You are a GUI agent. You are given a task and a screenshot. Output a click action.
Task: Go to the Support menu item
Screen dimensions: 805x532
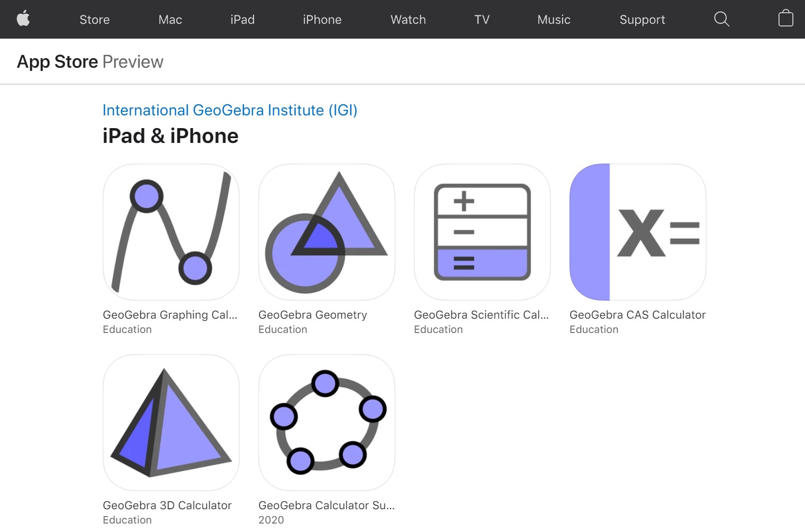(x=643, y=20)
